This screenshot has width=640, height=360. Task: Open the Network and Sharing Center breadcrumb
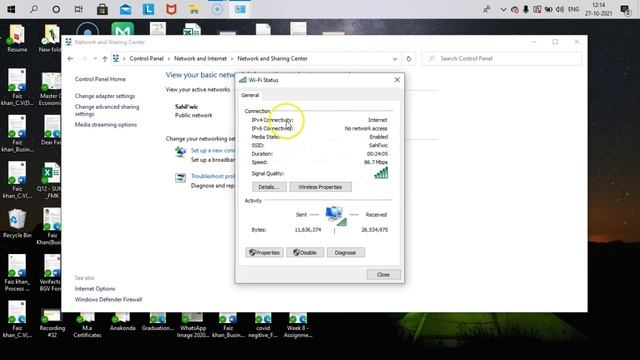pyautogui.click(x=272, y=59)
